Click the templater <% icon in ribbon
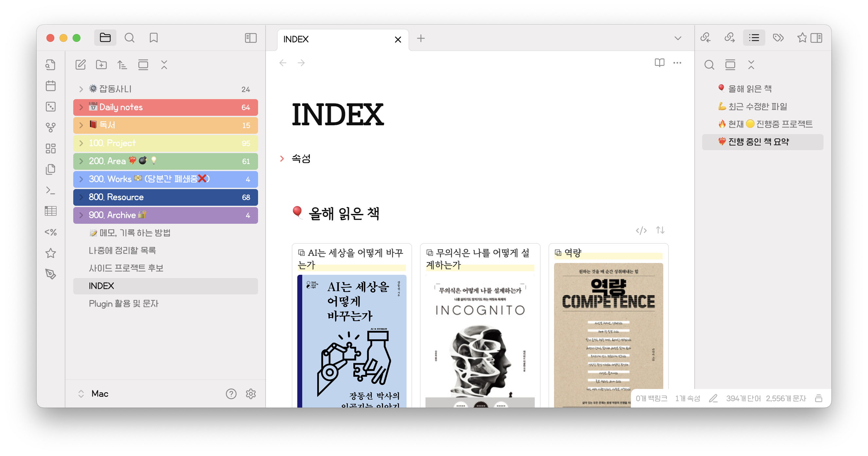The image size is (868, 456). (x=51, y=232)
